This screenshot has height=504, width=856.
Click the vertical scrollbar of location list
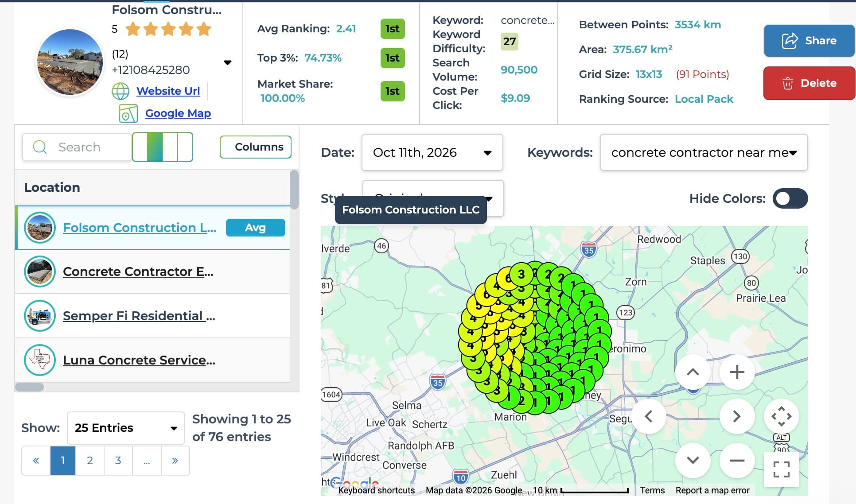pyautogui.click(x=294, y=190)
